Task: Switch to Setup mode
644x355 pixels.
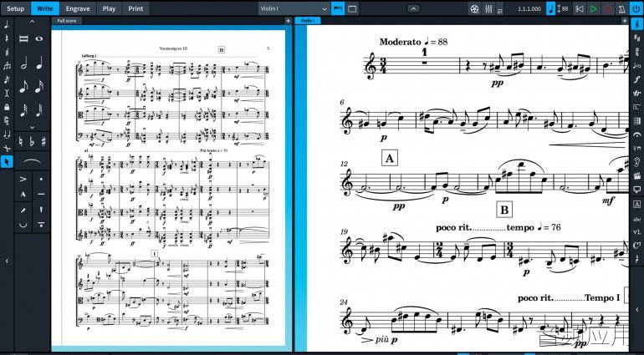Action: point(15,8)
